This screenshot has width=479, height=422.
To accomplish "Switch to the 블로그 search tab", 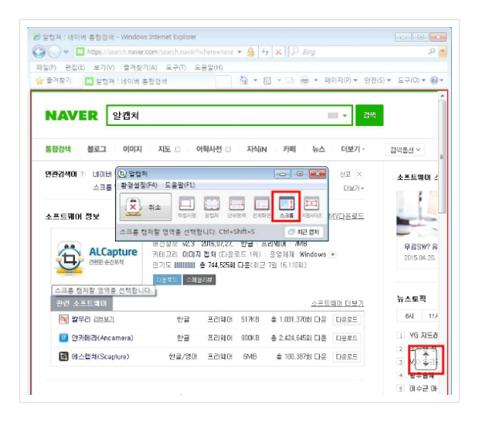I will 97,149.
